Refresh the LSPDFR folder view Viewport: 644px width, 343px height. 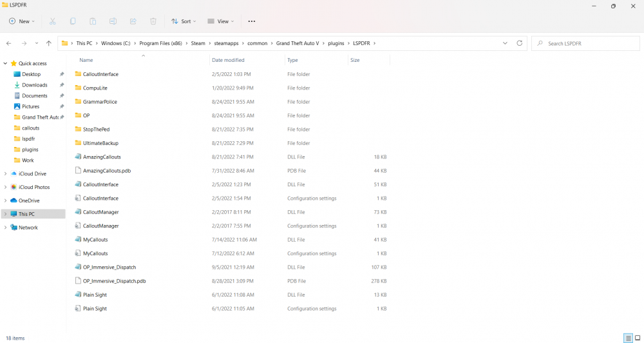point(520,43)
